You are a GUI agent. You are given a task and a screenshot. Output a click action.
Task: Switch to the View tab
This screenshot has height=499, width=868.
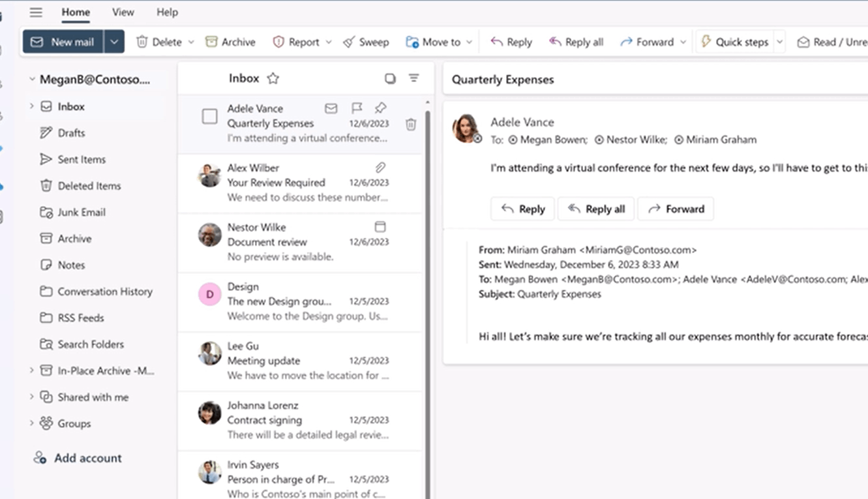(123, 12)
